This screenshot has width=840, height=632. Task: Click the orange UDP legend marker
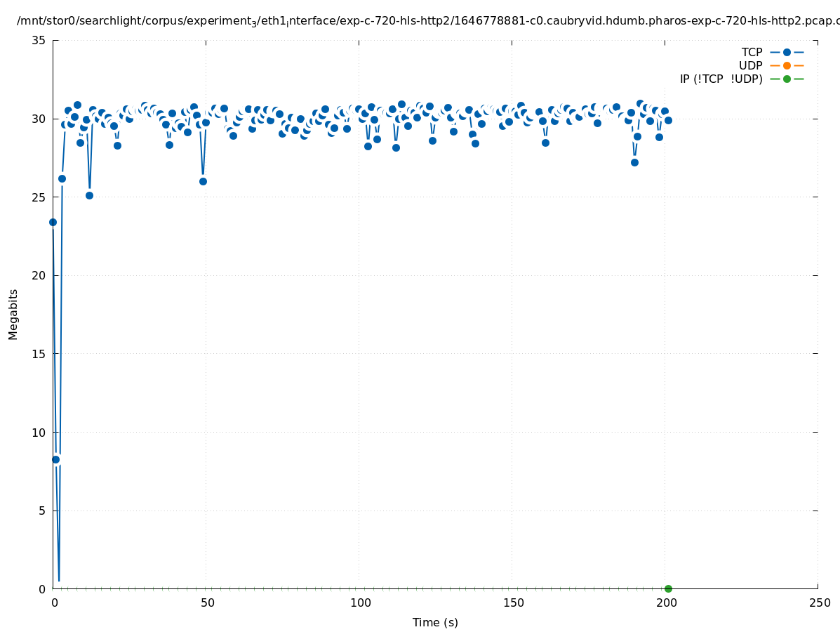point(787,65)
